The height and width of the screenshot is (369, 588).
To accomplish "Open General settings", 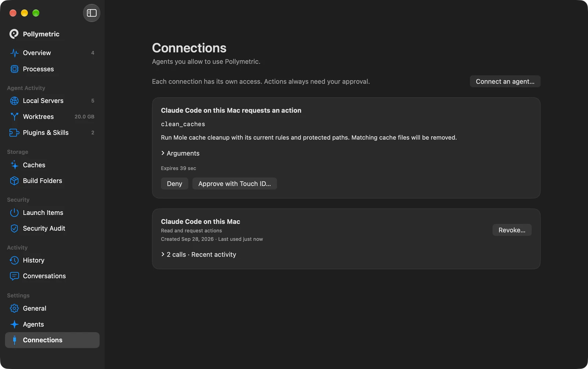I will coord(52,308).
